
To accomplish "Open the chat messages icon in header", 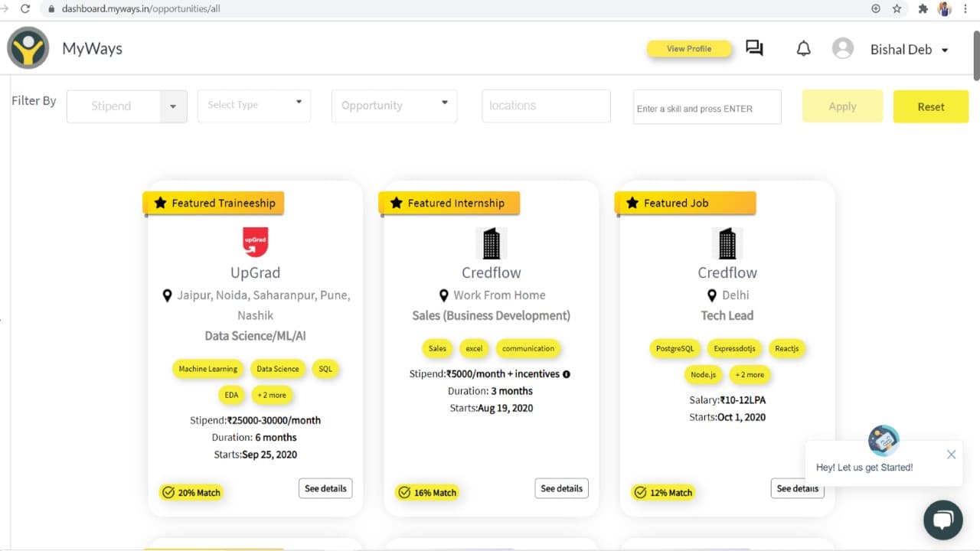I will tap(754, 48).
